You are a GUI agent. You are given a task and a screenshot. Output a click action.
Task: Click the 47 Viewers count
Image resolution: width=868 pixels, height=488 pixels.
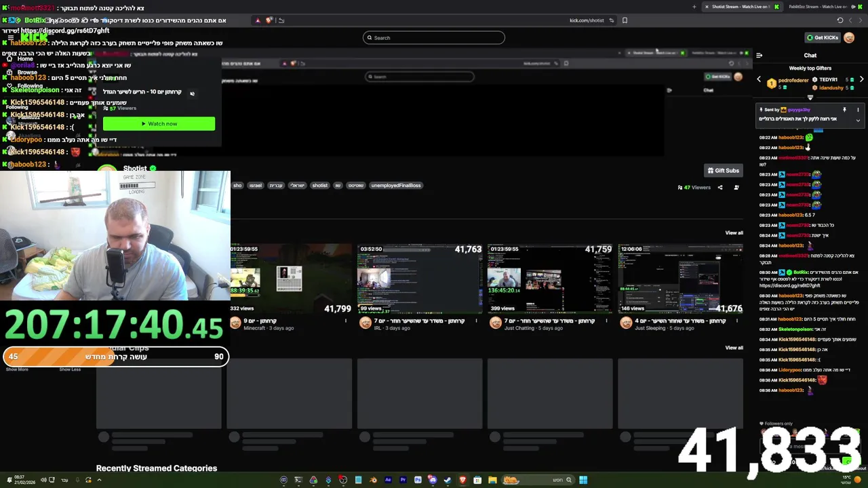point(694,188)
